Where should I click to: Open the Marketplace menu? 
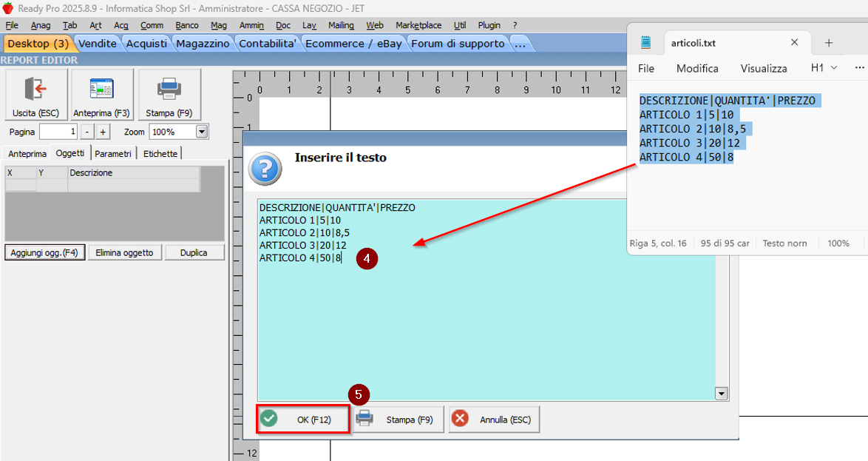point(418,25)
